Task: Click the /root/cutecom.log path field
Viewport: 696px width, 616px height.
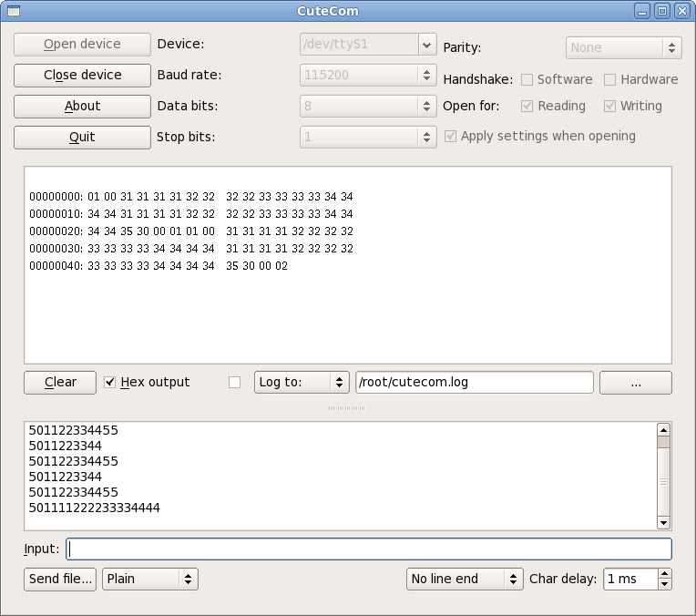Action: (x=475, y=383)
